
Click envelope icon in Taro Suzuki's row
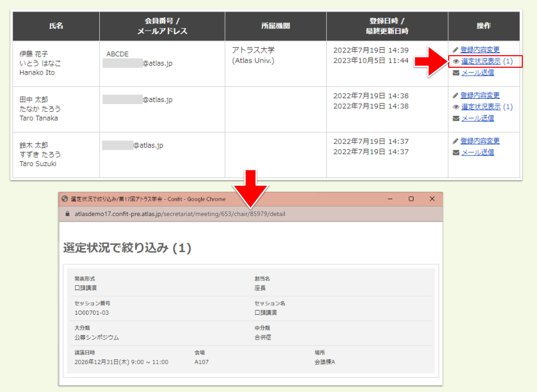coord(456,153)
